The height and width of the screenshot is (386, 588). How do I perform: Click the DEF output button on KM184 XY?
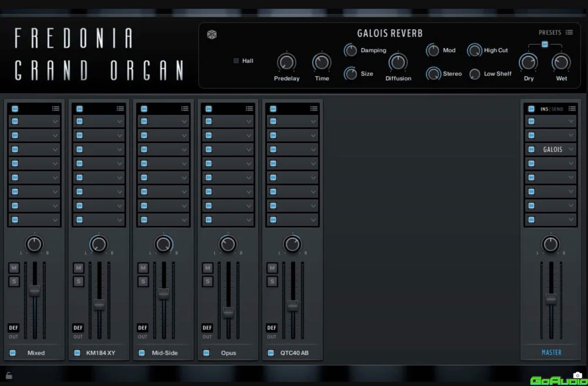[78, 328]
